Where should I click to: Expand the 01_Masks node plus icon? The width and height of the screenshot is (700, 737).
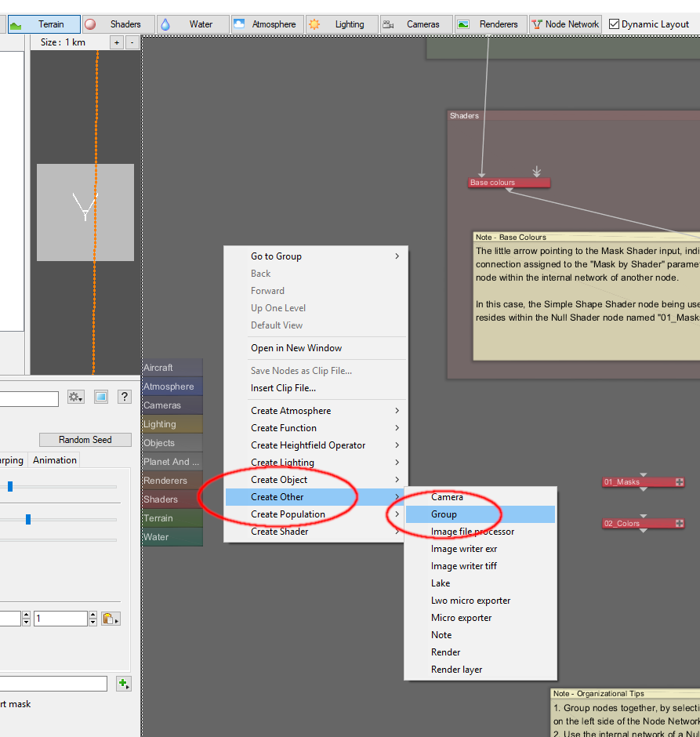[x=680, y=481]
